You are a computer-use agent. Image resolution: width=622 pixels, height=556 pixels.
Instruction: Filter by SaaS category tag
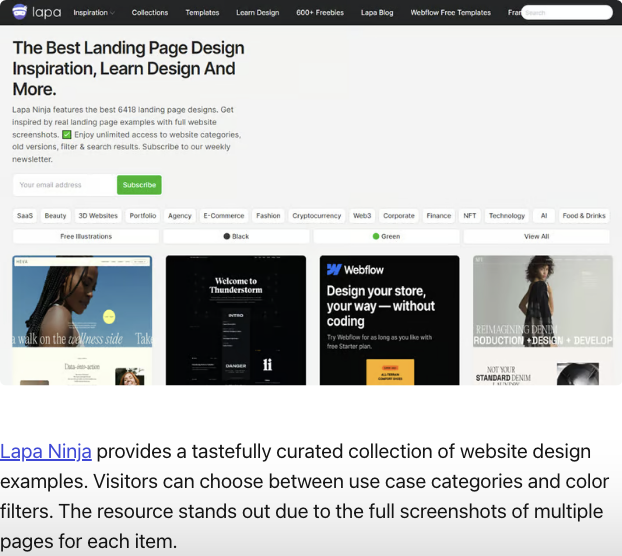click(25, 216)
